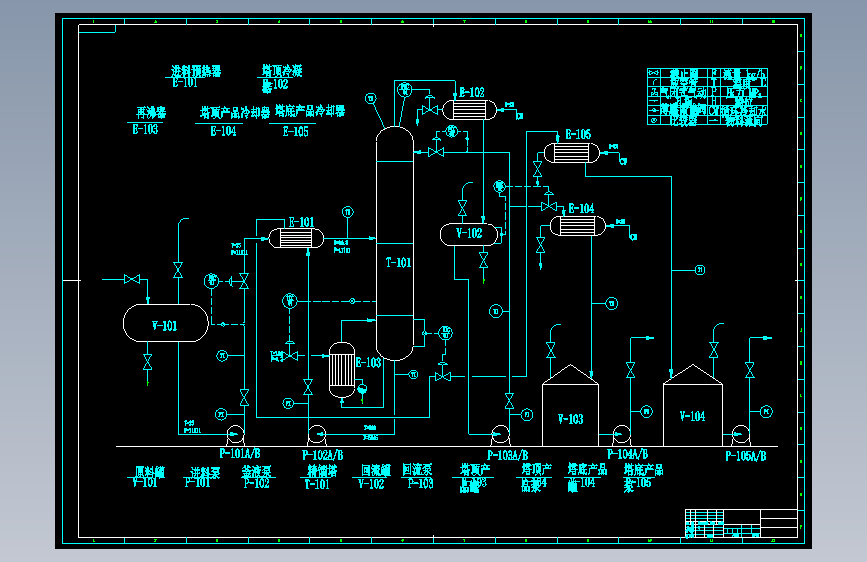Pick the V-104 storage tank

693,405
